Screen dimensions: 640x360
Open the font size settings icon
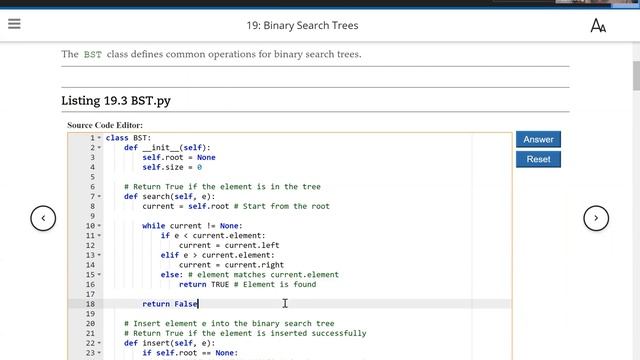(x=598, y=25)
